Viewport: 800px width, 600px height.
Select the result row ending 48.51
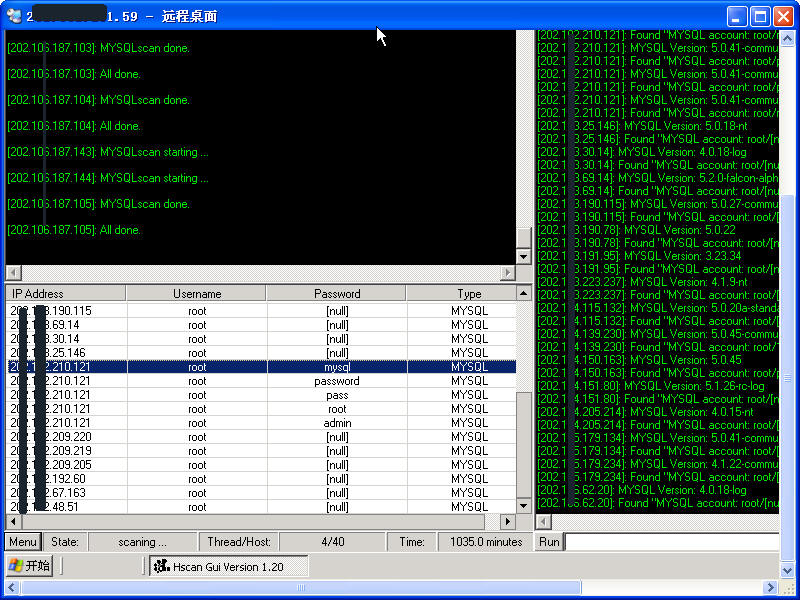click(261, 507)
